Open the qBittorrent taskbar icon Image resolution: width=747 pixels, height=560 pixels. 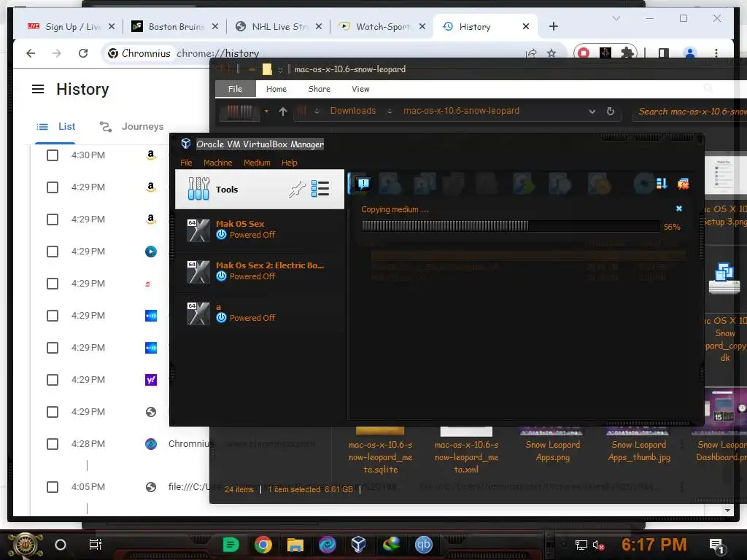pos(424,544)
